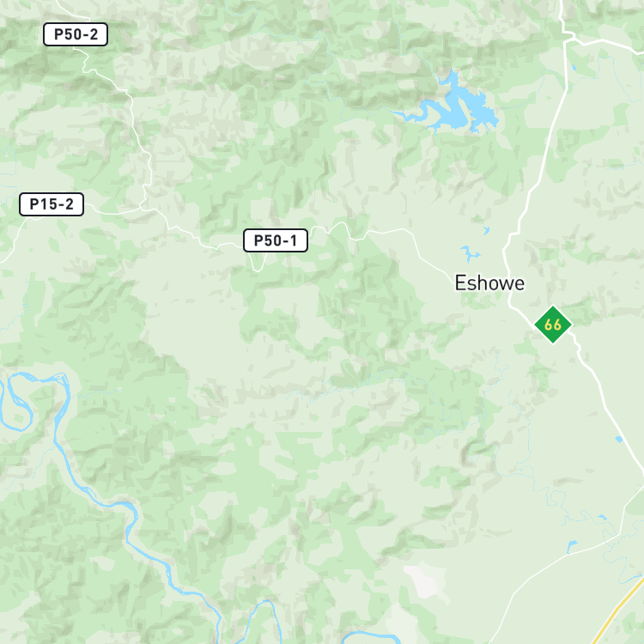Image resolution: width=644 pixels, height=644 pixels.
Task: Click the large blue reservoir north of Eshowe
Action: tap(456, 106)
